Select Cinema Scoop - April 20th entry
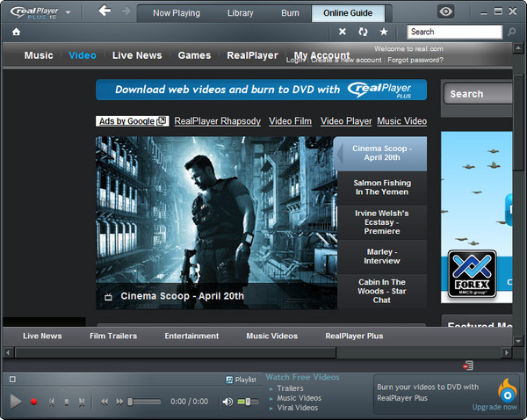 tap(380, 154)
